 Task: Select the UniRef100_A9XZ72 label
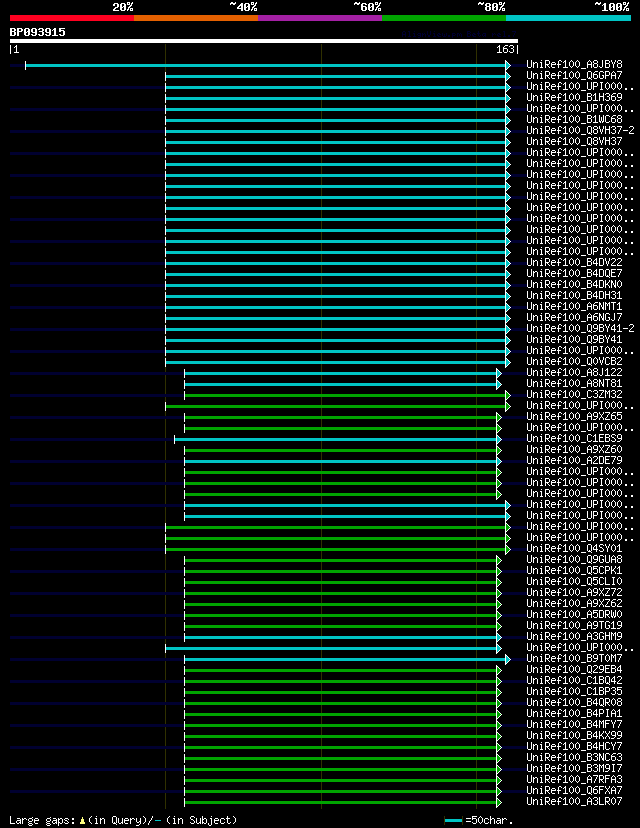tap(575, 593)
